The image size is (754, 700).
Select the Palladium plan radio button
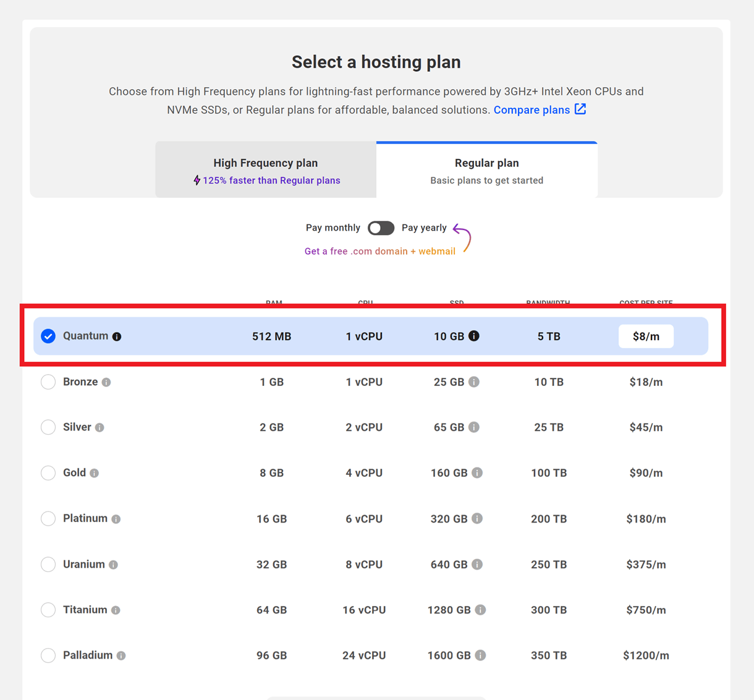click(48, 655)
